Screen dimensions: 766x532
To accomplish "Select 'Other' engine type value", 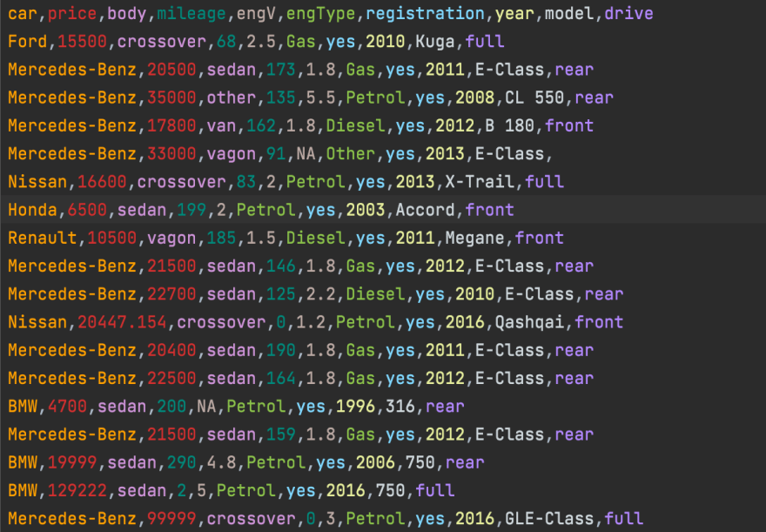I will point(350,154).
